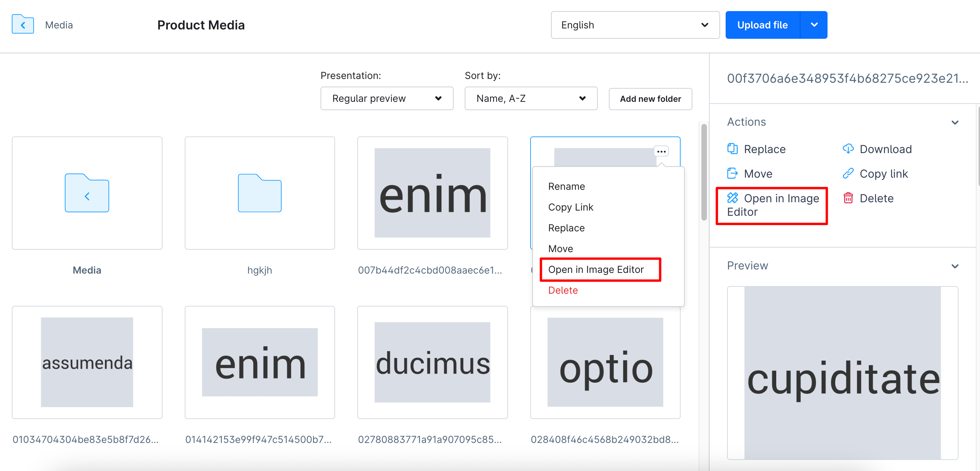The width and height of the screenshot is (980, 471).
Task: Open the Replace action icon in Actions panel
Action: [x=733, y=149]
